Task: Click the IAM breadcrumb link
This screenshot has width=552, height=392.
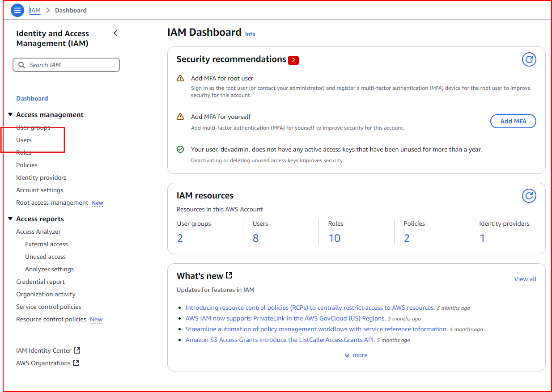Action: [x=35, y=10]
